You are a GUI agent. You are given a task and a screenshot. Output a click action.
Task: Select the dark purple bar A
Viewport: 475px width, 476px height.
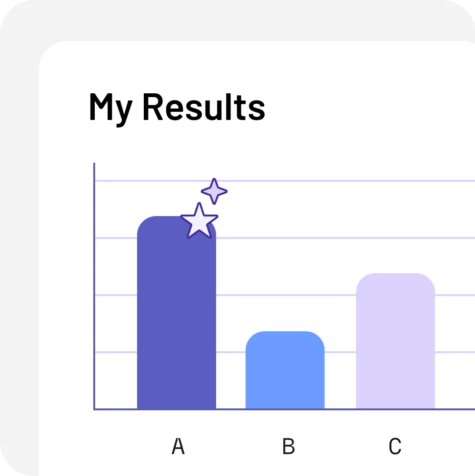[x=177, y=312]
